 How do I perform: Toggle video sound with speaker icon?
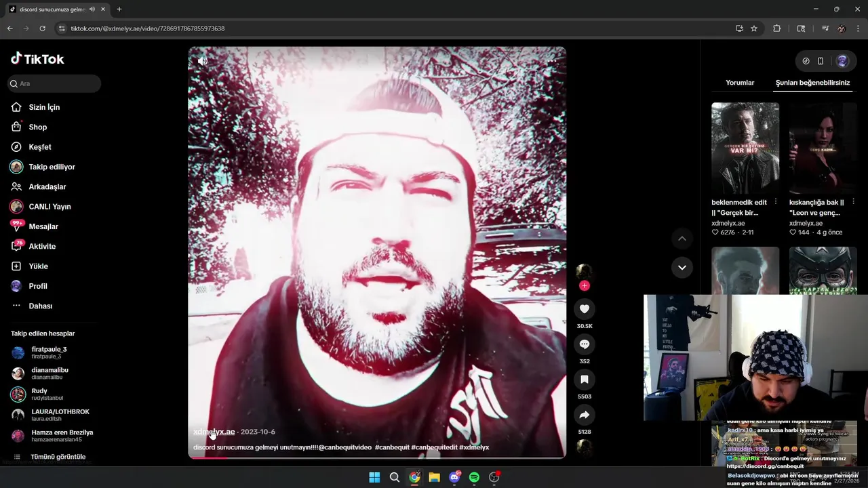202,61
